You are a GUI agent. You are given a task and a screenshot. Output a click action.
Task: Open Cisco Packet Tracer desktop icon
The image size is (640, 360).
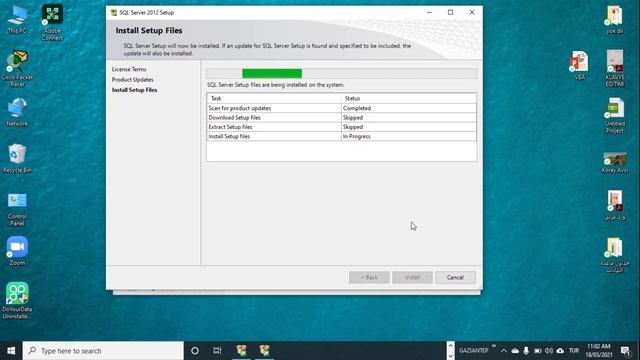[x=17, y=69]
